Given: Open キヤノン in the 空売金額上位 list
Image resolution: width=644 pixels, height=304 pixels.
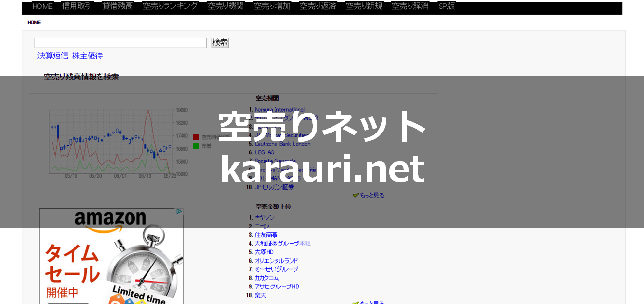Looking at the screenshot, I should 264,218.
